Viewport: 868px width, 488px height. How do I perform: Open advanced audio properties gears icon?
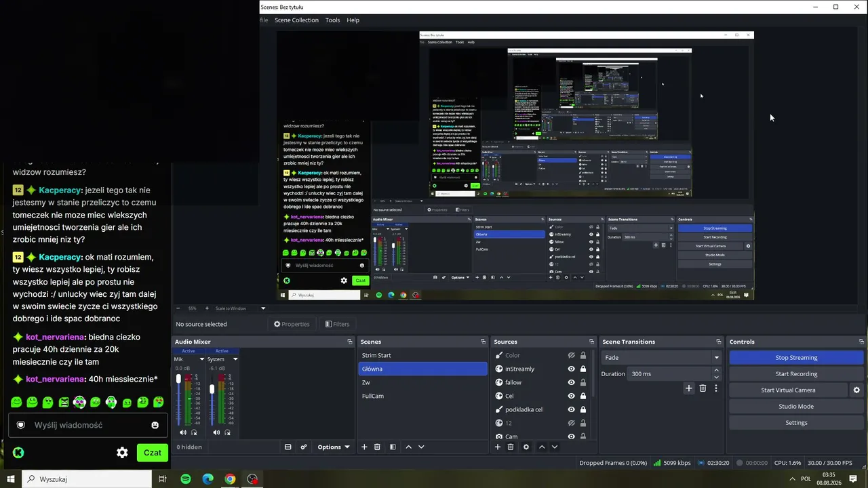pyautogui.click(x=304, y=447)
